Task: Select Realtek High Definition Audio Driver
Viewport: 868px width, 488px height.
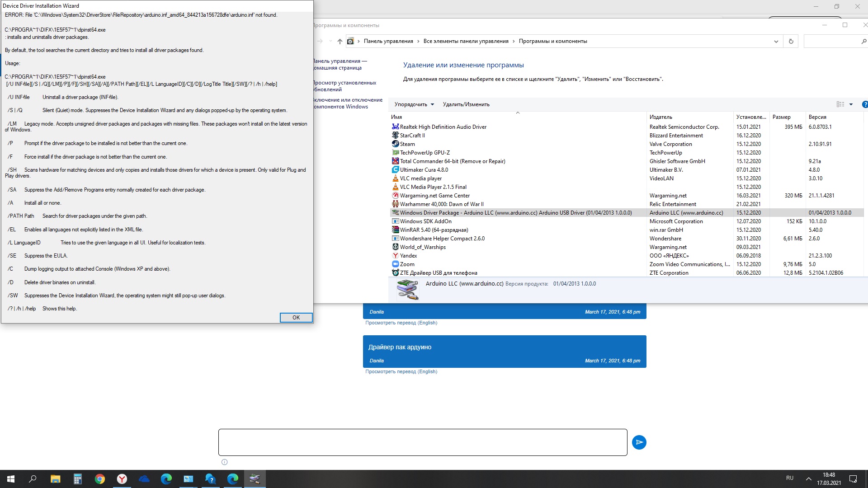Action: coord(627,127)
